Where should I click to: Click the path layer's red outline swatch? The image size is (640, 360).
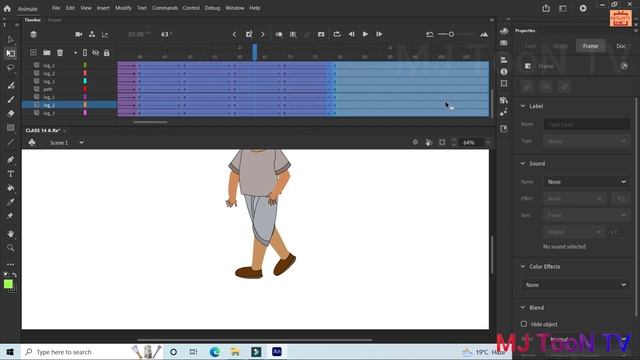click(x=85, y=89)
